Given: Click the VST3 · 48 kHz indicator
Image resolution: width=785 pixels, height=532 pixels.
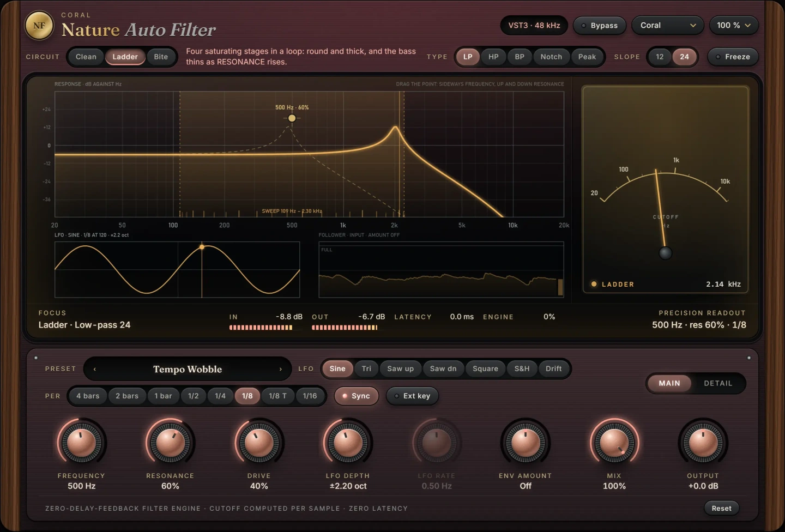Looking at the screenshot, I should pyautogui.click(x=534, y=26).
